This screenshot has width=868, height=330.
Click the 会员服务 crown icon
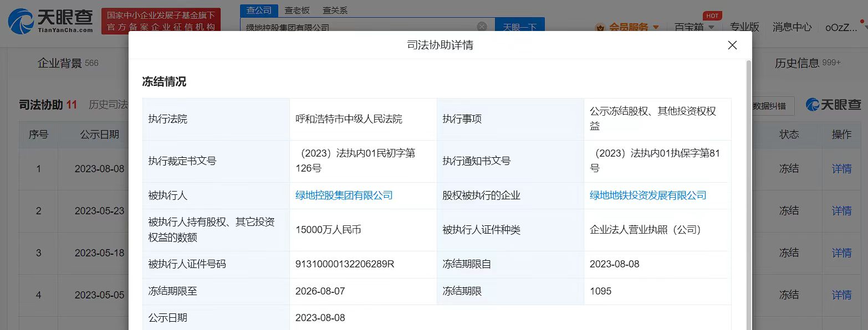click(x=600, y=27)
